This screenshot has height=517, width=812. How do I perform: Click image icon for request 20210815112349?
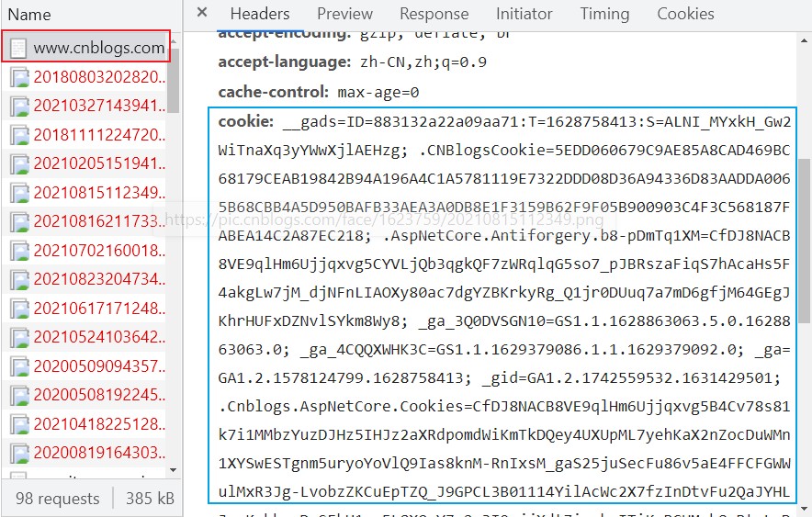19,194
